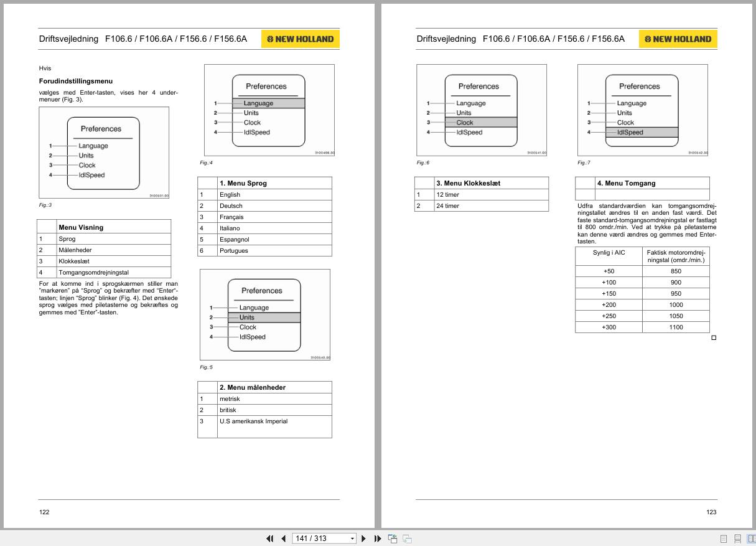Screen dimensions: 756x546
Task: Click the '850' rpm cell
Action: click(676, 271)
